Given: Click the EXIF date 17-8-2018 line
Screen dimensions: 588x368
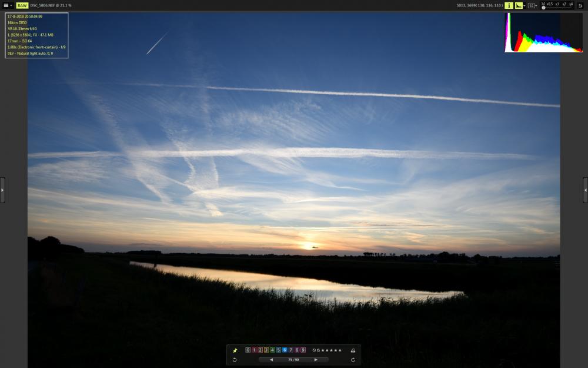Looking at the screenshot, I should pos(25,16).
